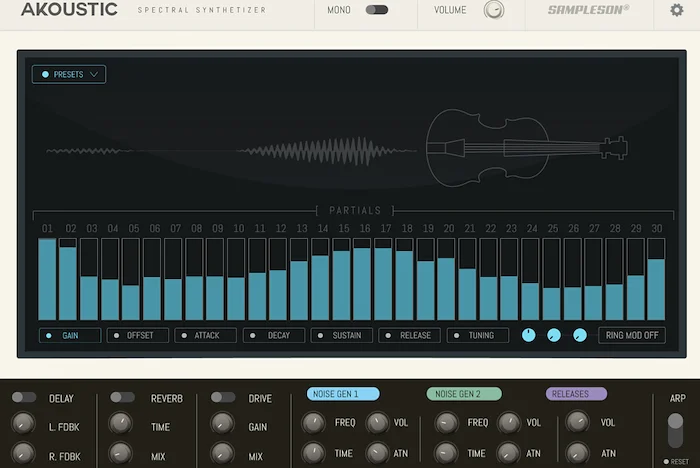This screenshot has height=468, width=700.
Task: Click Noise Gen 2 TIME knob
Action: coord(446,453)
